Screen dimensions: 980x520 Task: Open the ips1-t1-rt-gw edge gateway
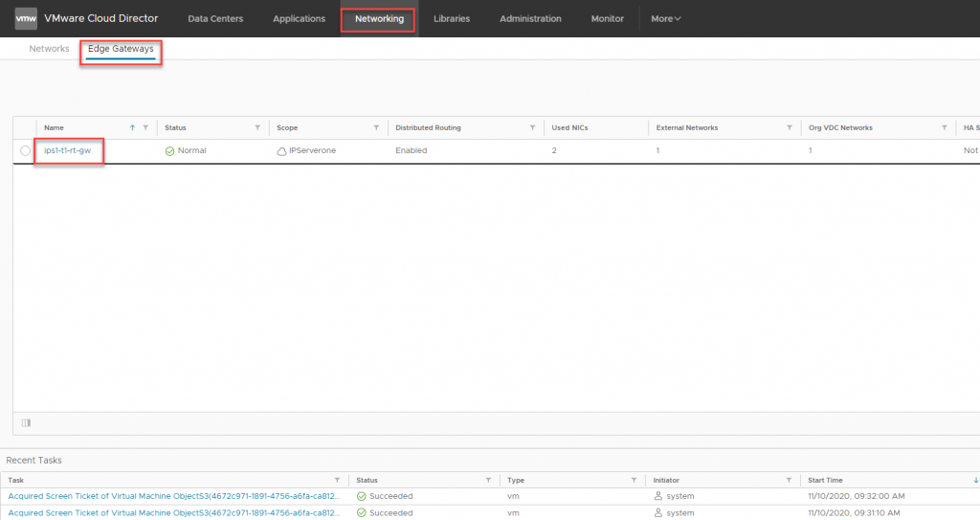point(67,150)
